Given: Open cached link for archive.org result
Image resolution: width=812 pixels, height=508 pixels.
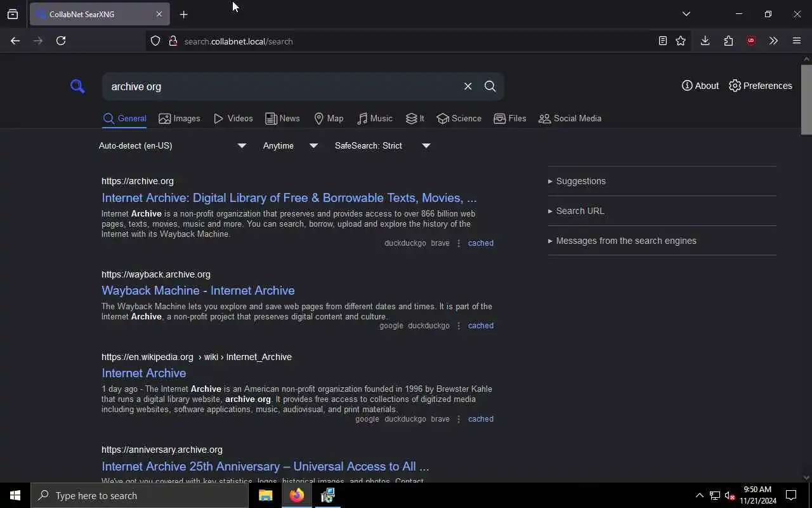Looking at the screenshot, I should click(481, 243).
